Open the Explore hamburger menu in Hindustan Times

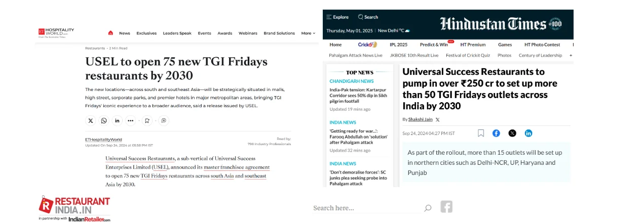point(337,17)
